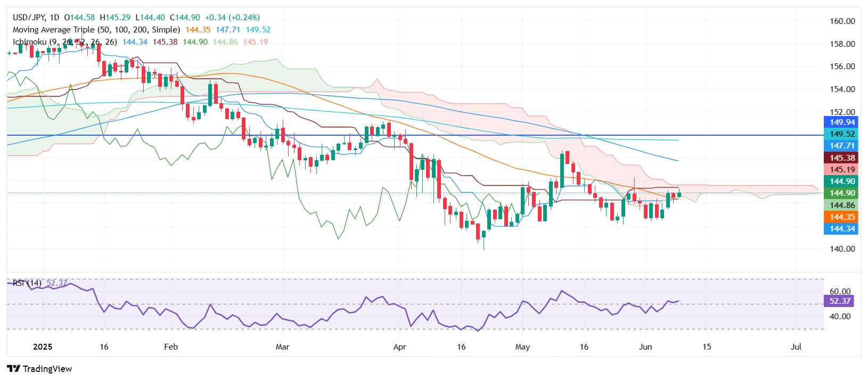Open the Moving Average Triple indicator legend

(96, 30)
